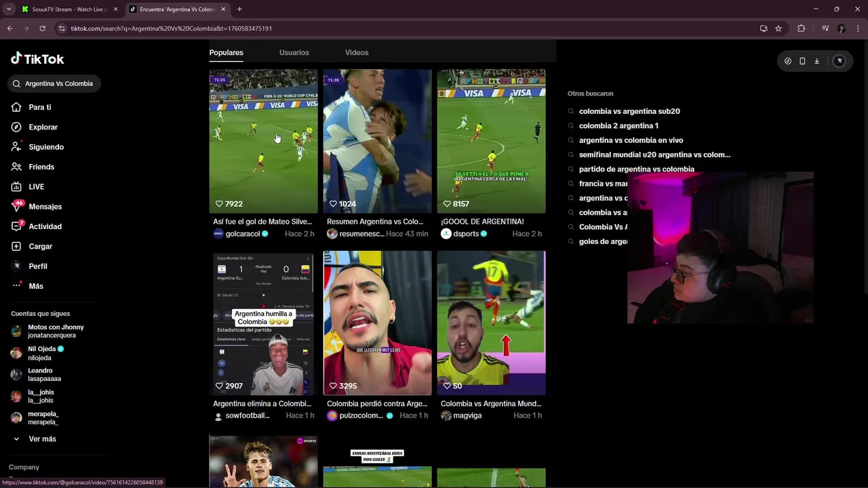Screen dimensions: 868x488
Task: Open the 'Colombia vs Argentina Mundial' video thumbnail
Action: point(491,323)
